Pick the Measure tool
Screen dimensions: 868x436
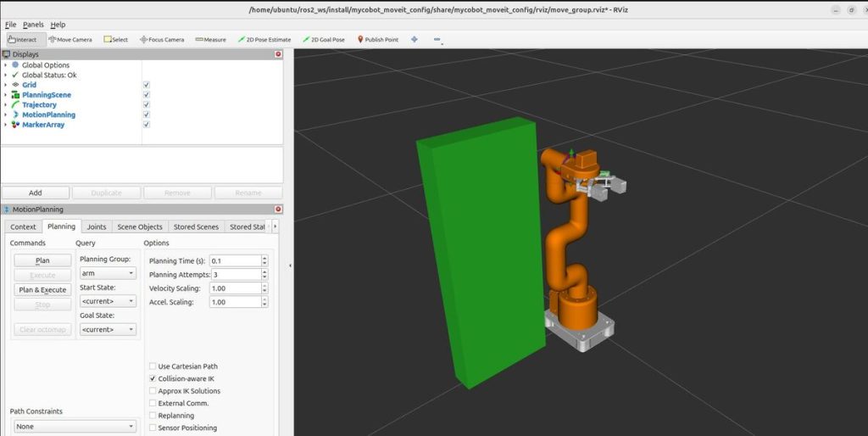(210, 39)
